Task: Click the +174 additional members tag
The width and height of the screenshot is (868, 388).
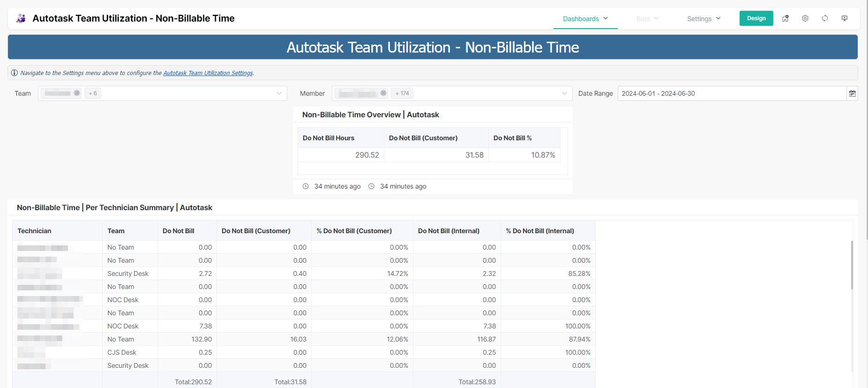Action: (402, 93)
